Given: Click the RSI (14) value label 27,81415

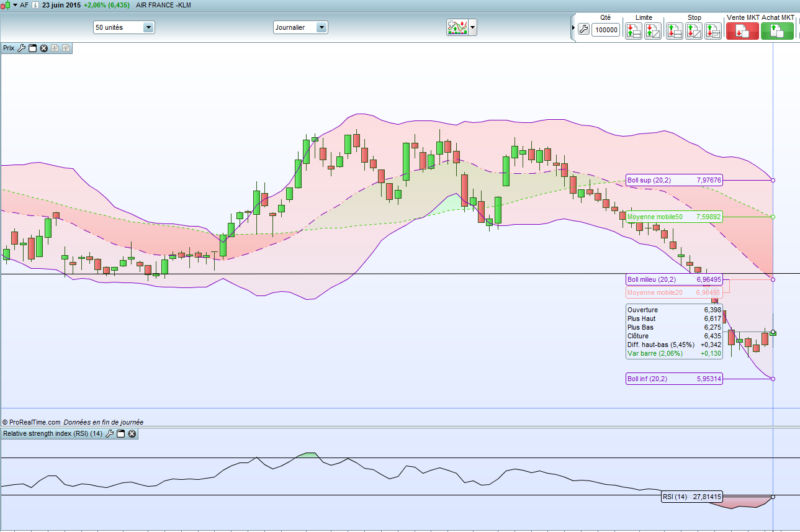Looking at the screenshot, I should [x=691, y=497].
